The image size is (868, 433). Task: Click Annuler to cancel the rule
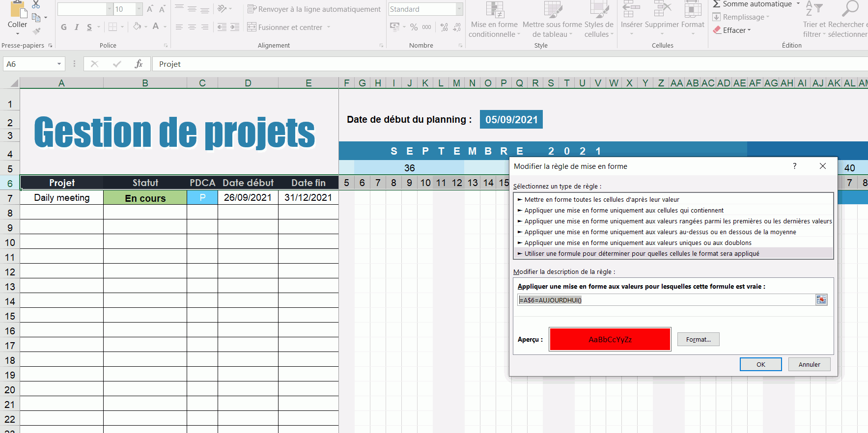(809, 364)
